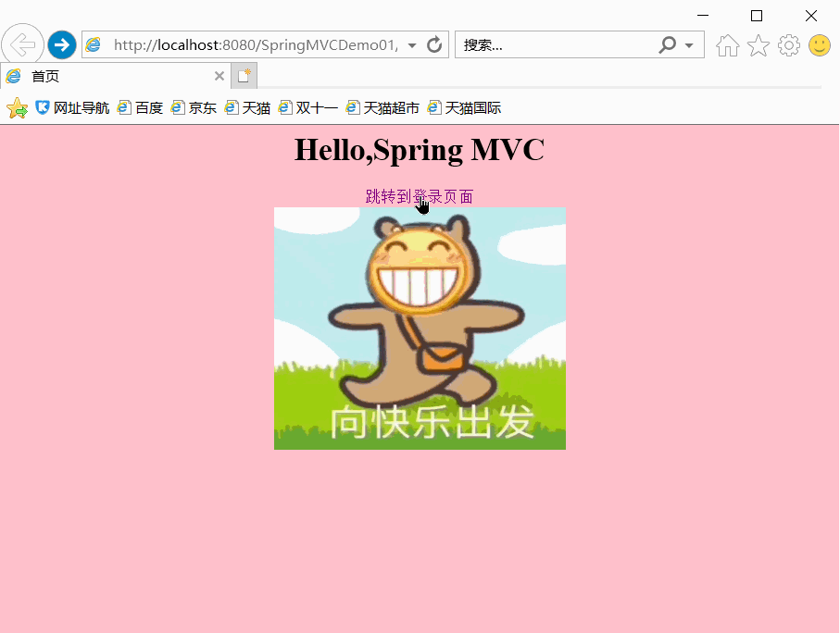Click the back navigation arrow
This screenshot has height=633, width=840.
coord(22,44)
